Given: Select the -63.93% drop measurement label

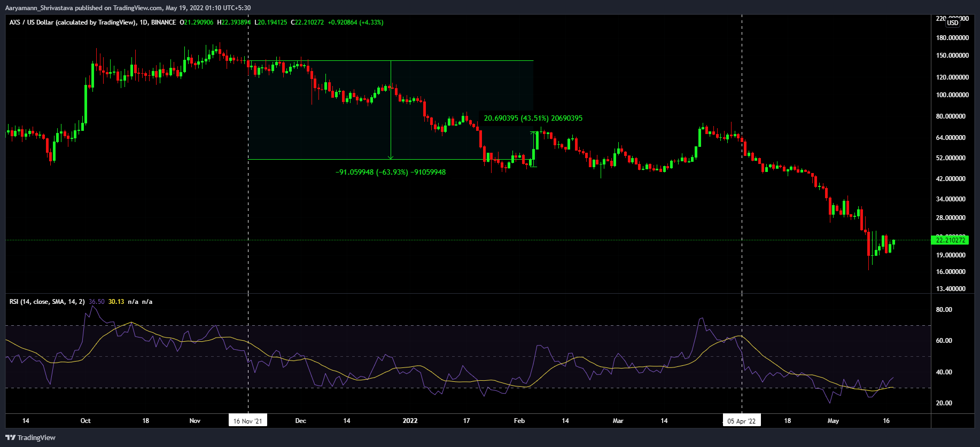Looking at the screenshot, I should click(390, 172).
